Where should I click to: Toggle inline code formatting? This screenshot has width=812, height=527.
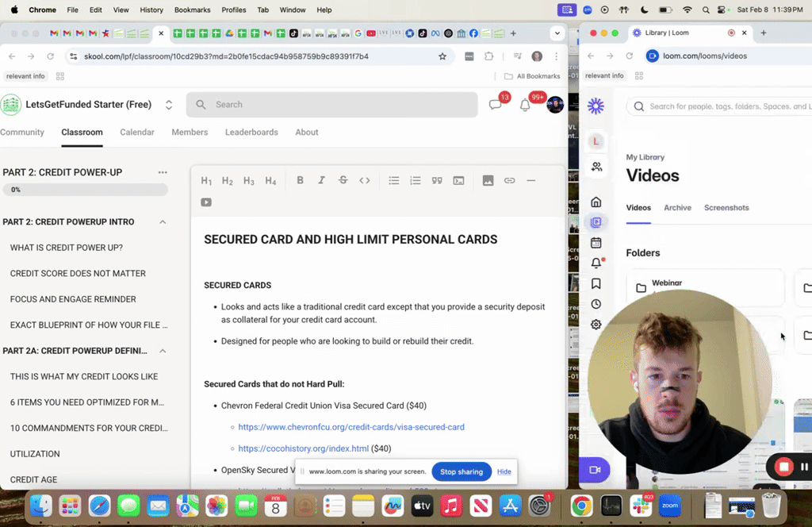coord(365,180)
